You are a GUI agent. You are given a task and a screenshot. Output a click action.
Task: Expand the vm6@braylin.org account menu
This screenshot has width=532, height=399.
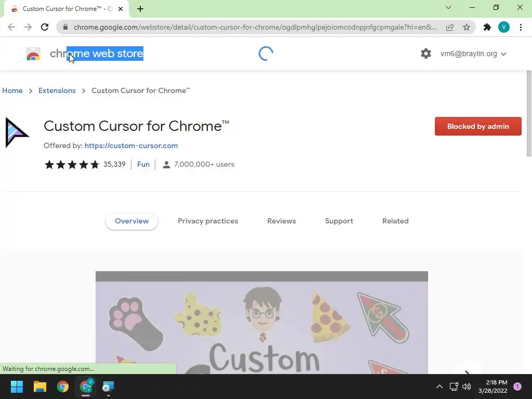(473, 54)
